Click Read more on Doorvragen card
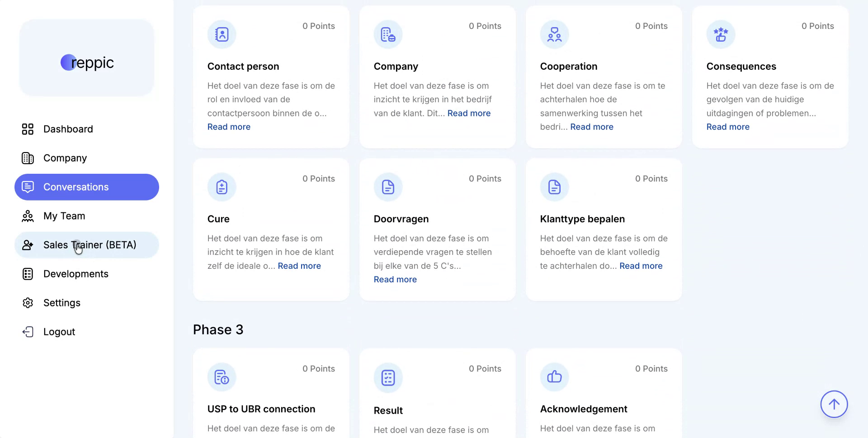 pos(395,280)
